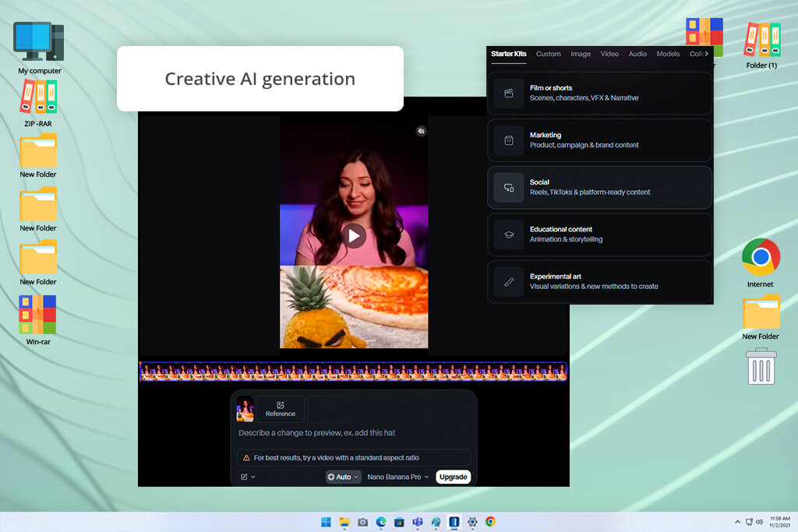Go to the Models tab
798x532 pixels.
668,54
